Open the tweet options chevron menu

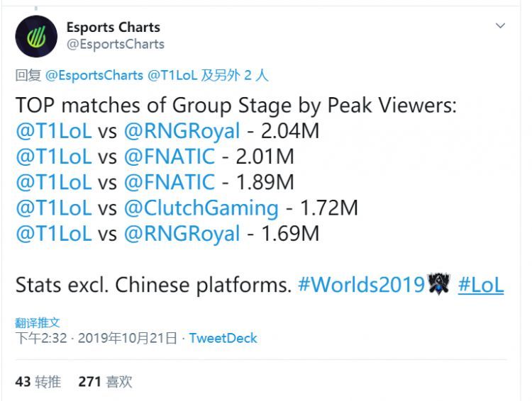tap(501, 26)
